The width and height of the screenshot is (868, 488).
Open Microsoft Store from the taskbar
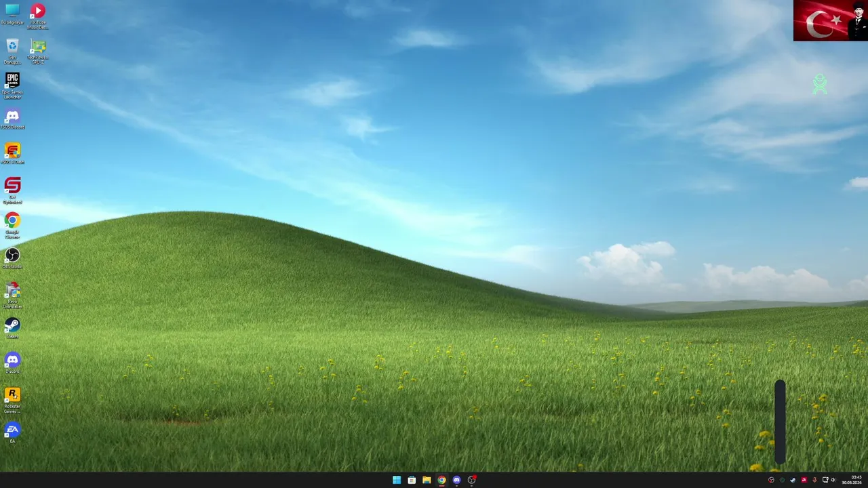tap(412, 480)
